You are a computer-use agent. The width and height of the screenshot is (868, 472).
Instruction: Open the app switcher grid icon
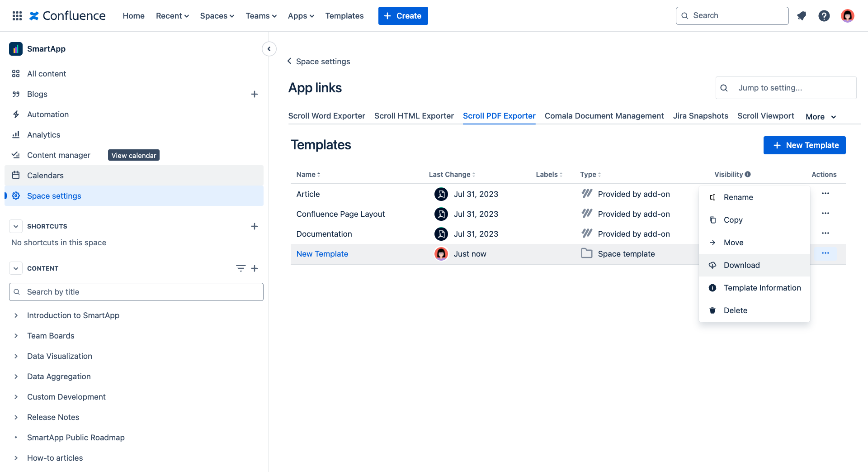pyautogui.click(x=17, y=16)
